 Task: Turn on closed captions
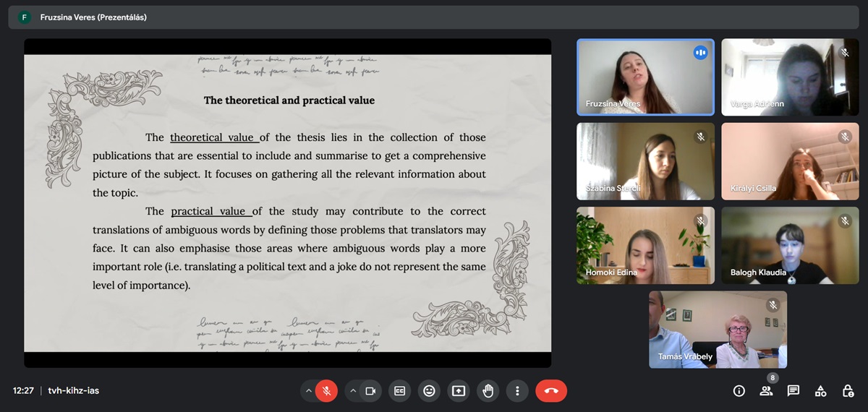click(x=399, y=391)
